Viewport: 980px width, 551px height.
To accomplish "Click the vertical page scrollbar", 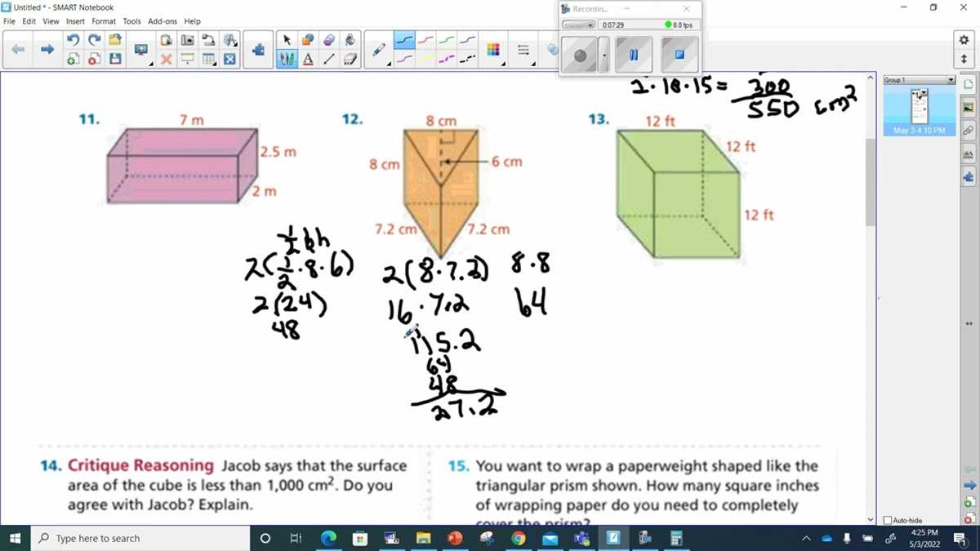I will (871, 183).
